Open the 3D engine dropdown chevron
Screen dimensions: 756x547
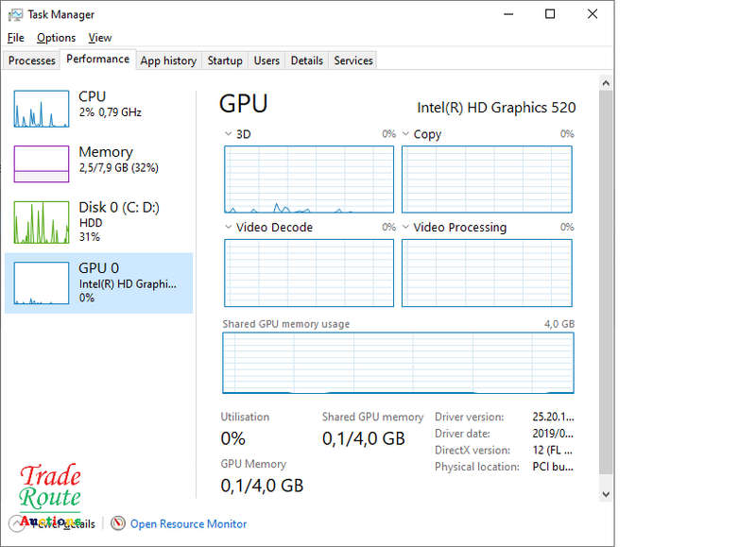coord(228,134)
